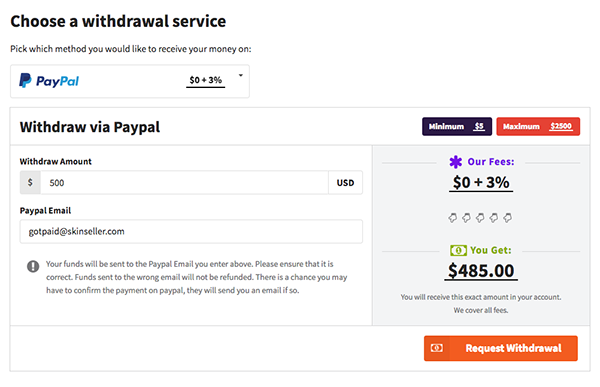Click the cash icon on the Request Withdrawal button
Image resolution: width=600 pixels, height=387 pixels.
[437, 348]
